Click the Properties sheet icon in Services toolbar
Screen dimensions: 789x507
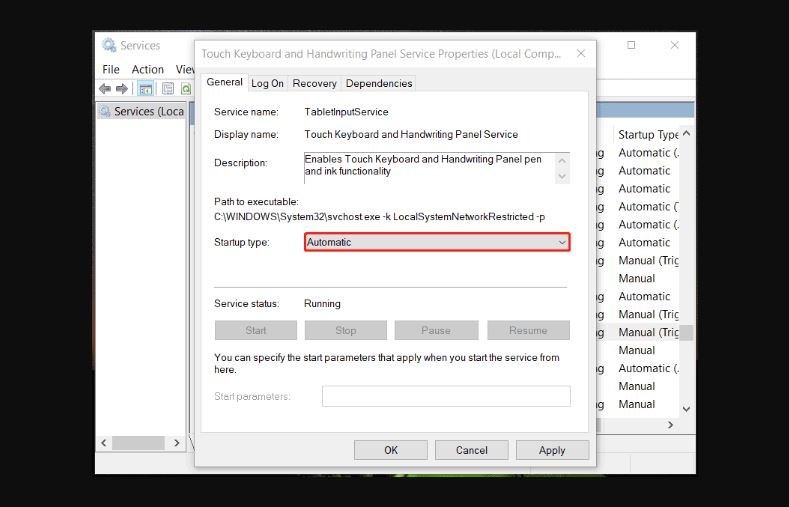point(168,89)
